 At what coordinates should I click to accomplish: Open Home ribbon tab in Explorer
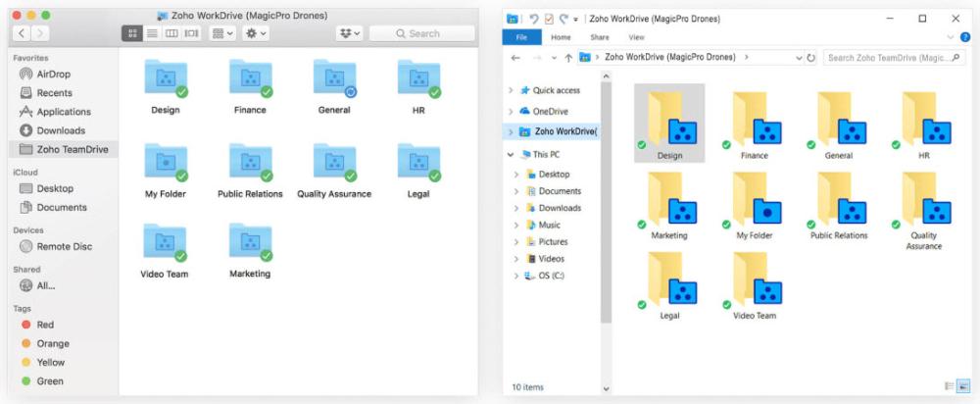(561, 37)
